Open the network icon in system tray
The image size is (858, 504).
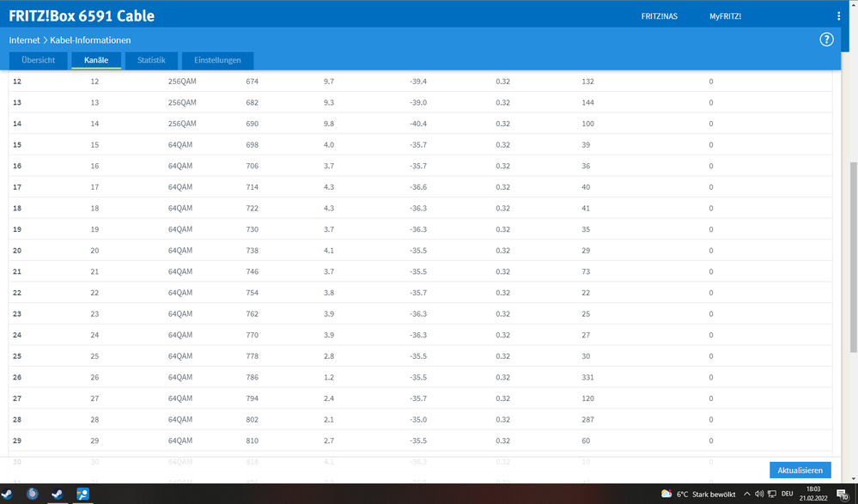(x=772, y=495)
